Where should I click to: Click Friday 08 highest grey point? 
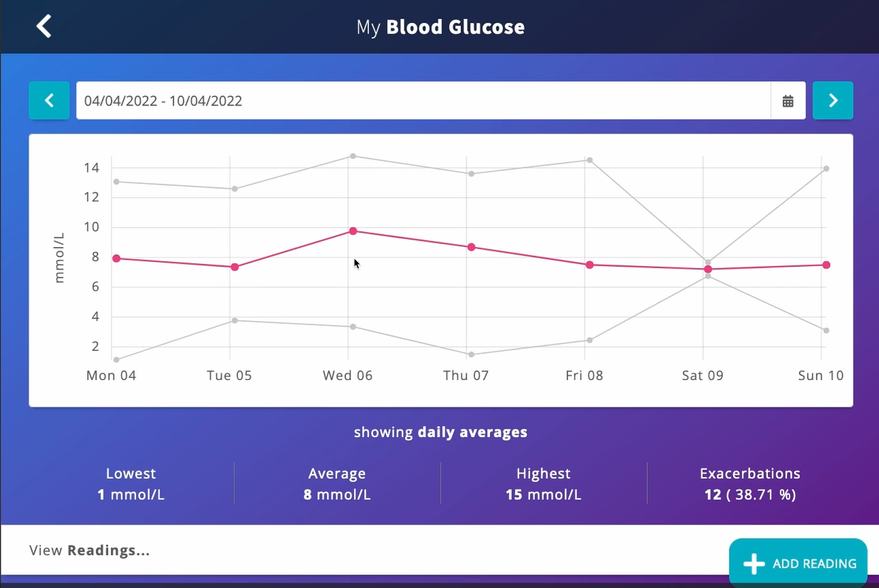coord(589,160)
